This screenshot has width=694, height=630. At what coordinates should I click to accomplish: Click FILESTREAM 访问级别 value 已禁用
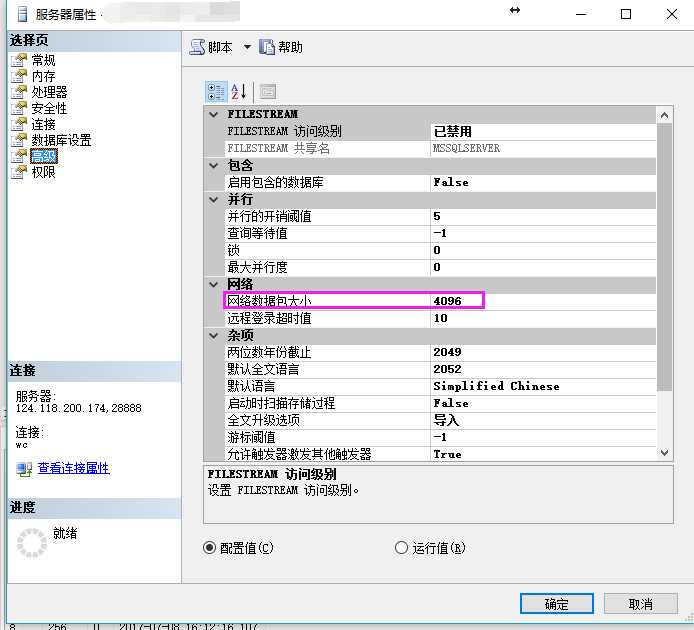[x=452, y=131]
